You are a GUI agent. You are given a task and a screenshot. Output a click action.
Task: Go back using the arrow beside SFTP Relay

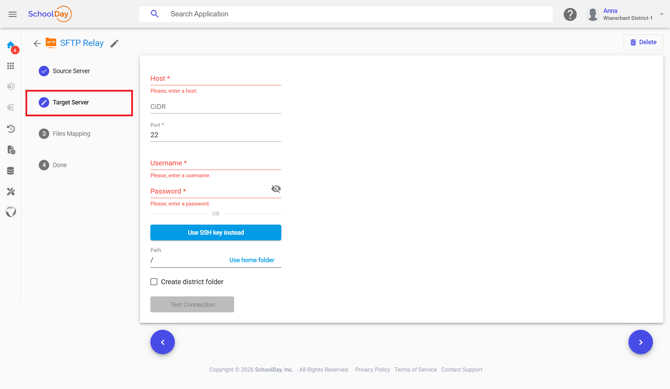[x=37, y=43]
